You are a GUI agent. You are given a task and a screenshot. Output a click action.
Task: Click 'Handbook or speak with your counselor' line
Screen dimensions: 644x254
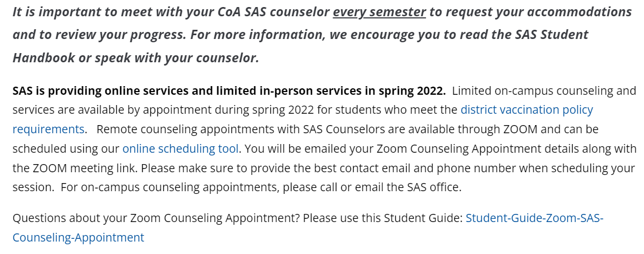click(136, 57)
